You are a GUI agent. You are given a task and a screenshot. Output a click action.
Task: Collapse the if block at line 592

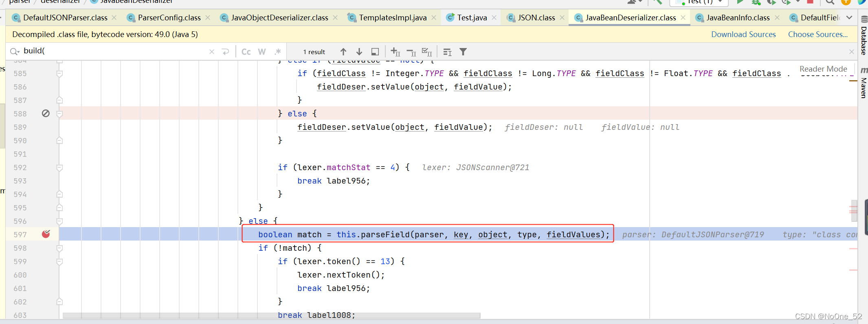59,168
